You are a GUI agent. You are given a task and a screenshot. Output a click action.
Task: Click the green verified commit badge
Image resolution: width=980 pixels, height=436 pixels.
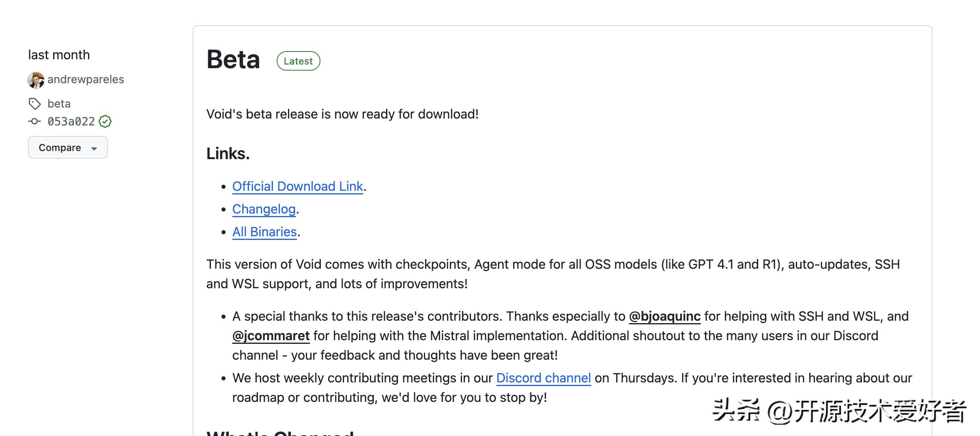pos(105,121)
